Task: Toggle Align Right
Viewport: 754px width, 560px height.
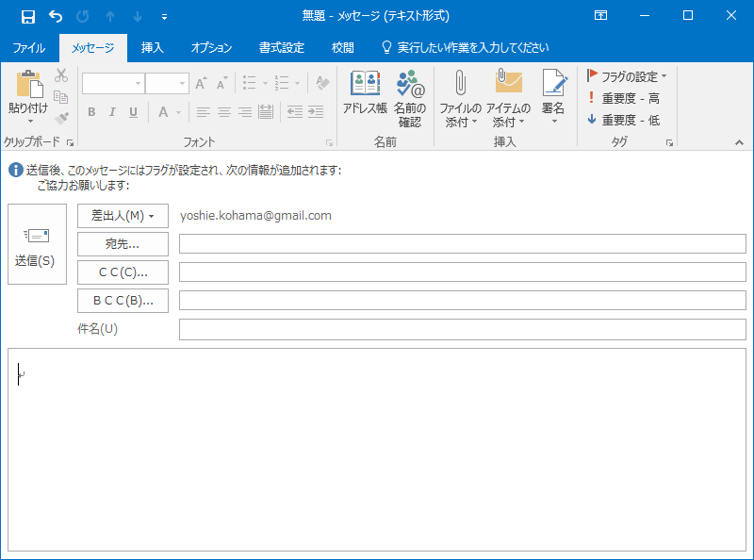Action: pyautogui.click(x=245, y=112)
